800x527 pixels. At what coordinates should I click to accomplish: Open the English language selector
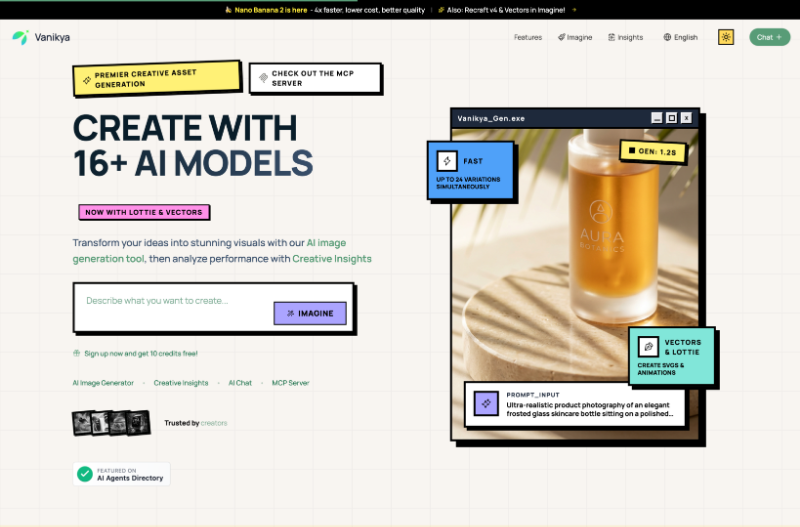(x=681, y=37)
